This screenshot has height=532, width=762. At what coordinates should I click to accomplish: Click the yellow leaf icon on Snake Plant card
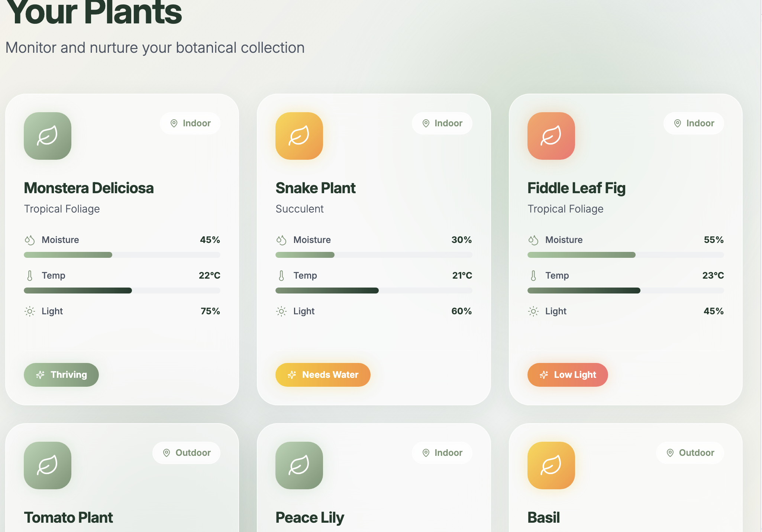tap(299, 136)
